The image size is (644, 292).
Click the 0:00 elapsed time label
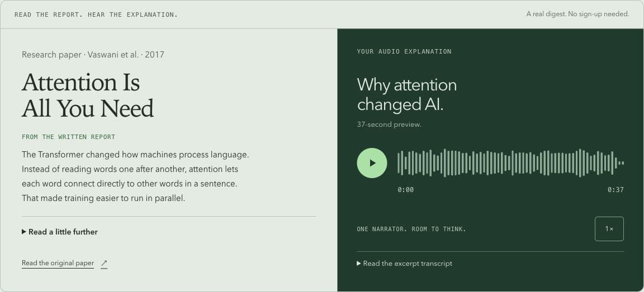tap(405, 189)
